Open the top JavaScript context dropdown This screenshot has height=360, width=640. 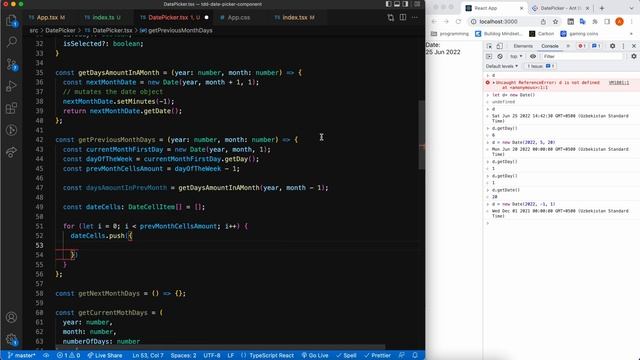point(516,56)
